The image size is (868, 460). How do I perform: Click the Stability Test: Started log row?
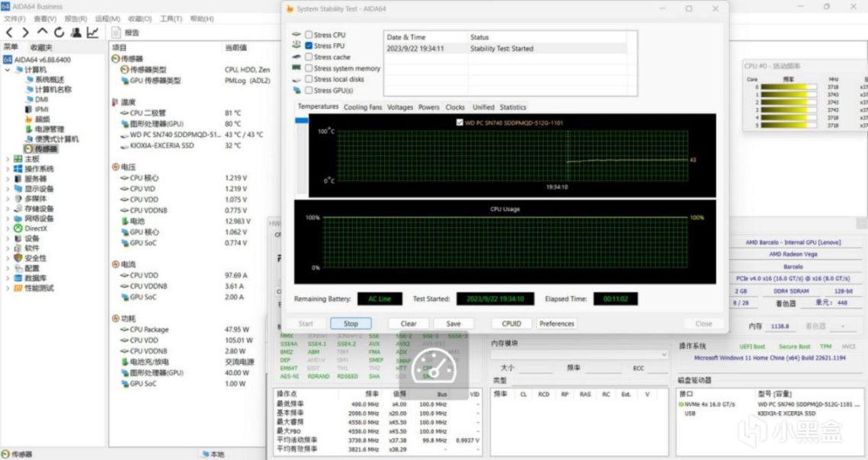click(x=506, y=49)
